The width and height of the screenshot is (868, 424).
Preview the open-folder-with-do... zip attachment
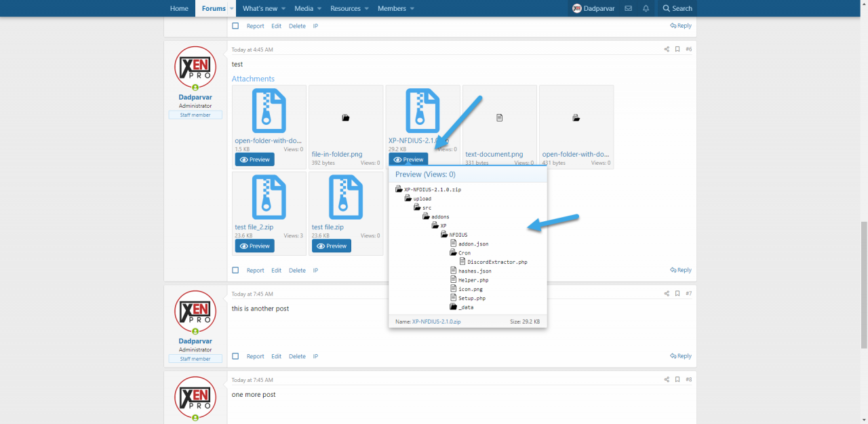pyautogui.click(x=255, y=159)
